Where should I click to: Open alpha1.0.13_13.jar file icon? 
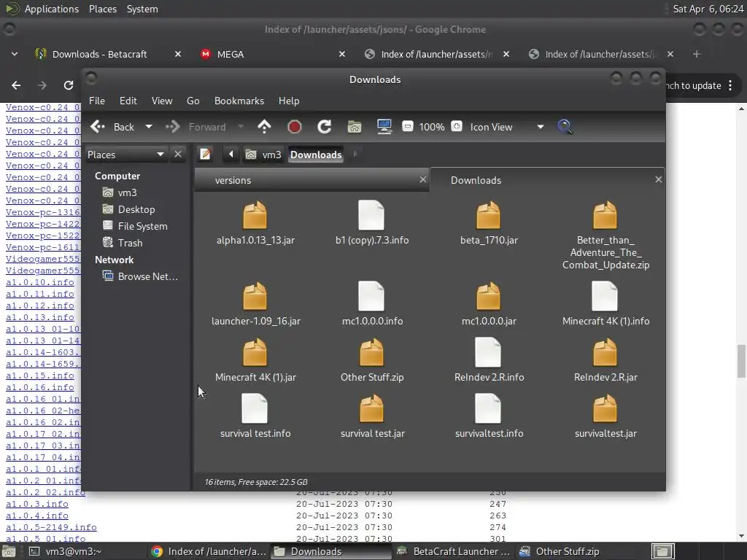coord(255,215)
